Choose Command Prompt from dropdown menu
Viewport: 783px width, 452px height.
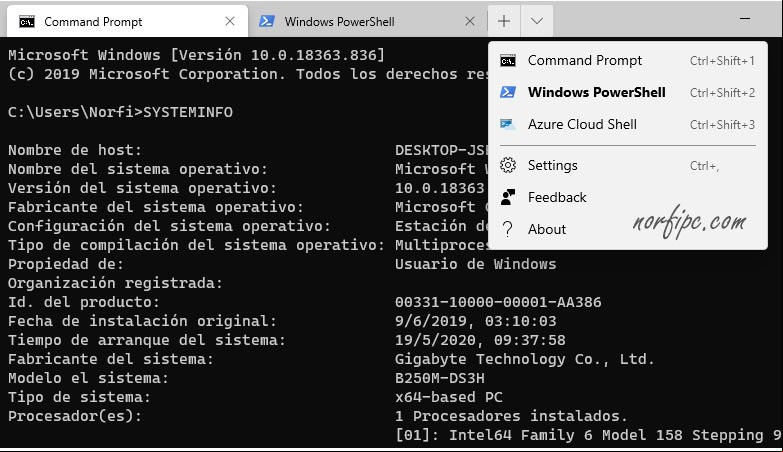tap(628, 60)
